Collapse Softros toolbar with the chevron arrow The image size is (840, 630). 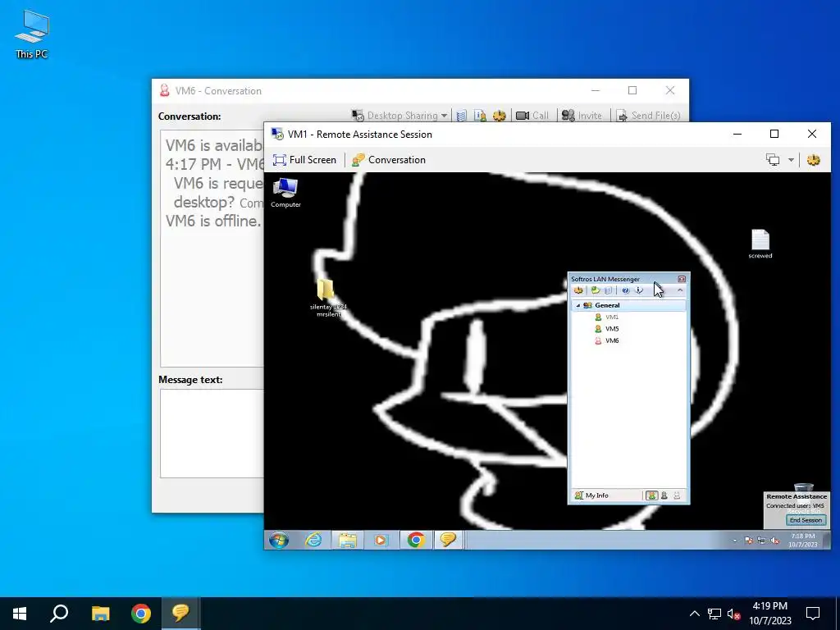(x=680, y=290)
